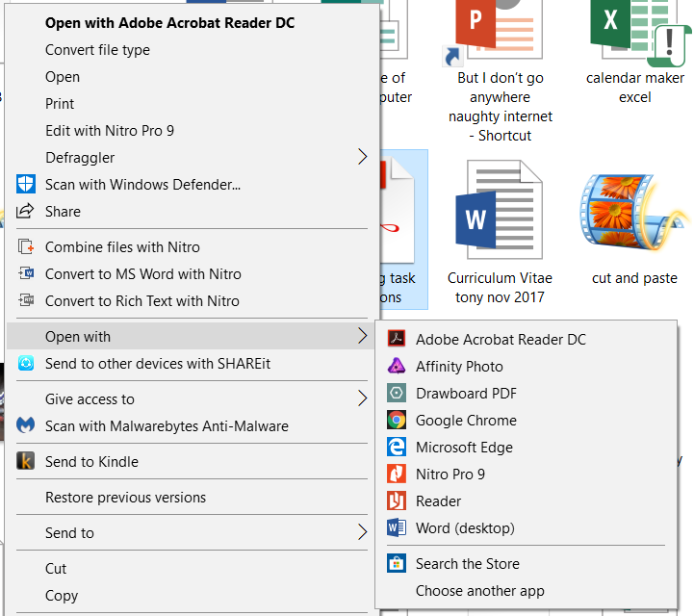Click the Affinity Photo icon

pyautogui.click(x=397, y=366)
